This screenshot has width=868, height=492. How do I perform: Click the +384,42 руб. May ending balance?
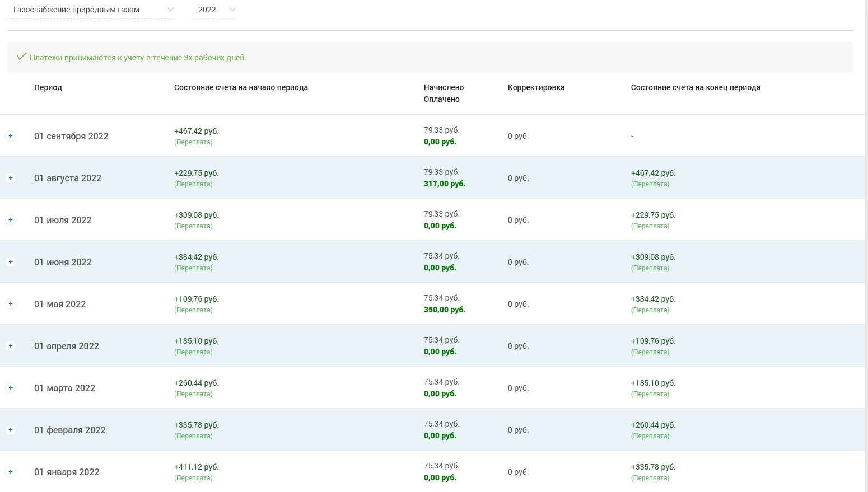(654, 299)
